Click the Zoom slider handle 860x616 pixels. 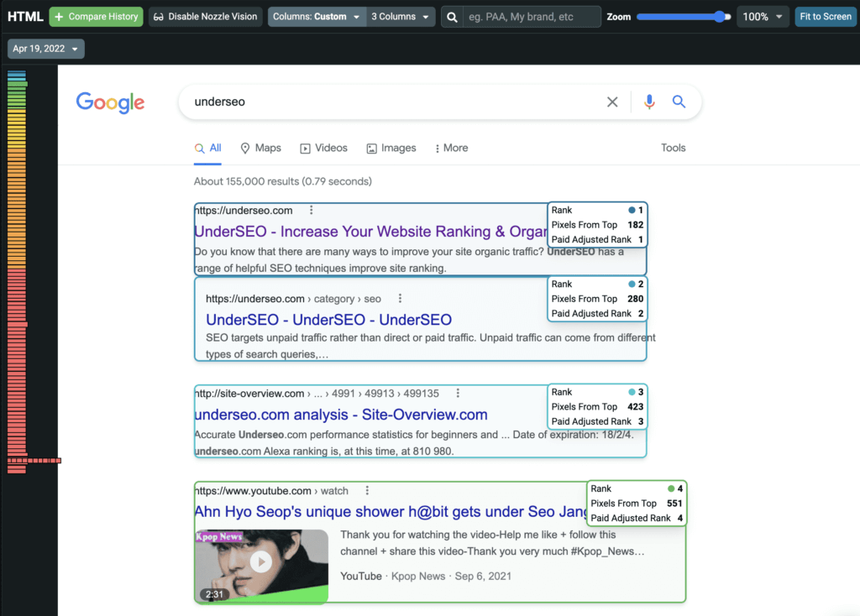coord(720,17)
